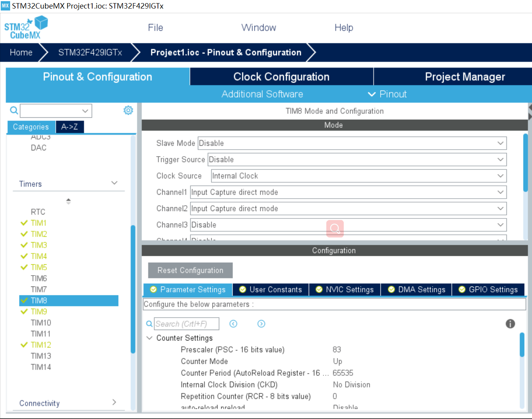Screen dimensions: 532x419
Task: Click the DMA Settings tab check icon
Action: click(x=391, y=290)
